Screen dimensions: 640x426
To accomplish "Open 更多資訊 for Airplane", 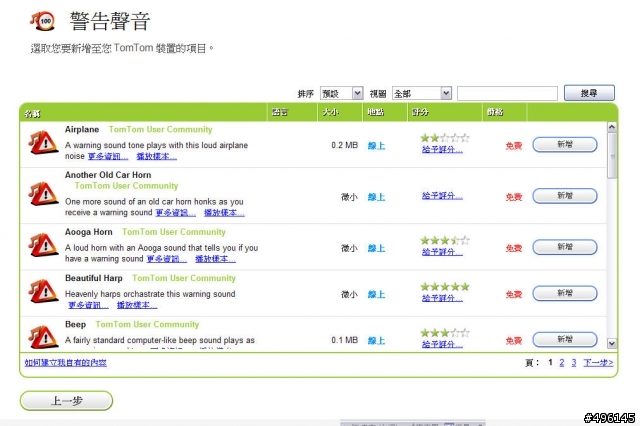I will point(108,156).
